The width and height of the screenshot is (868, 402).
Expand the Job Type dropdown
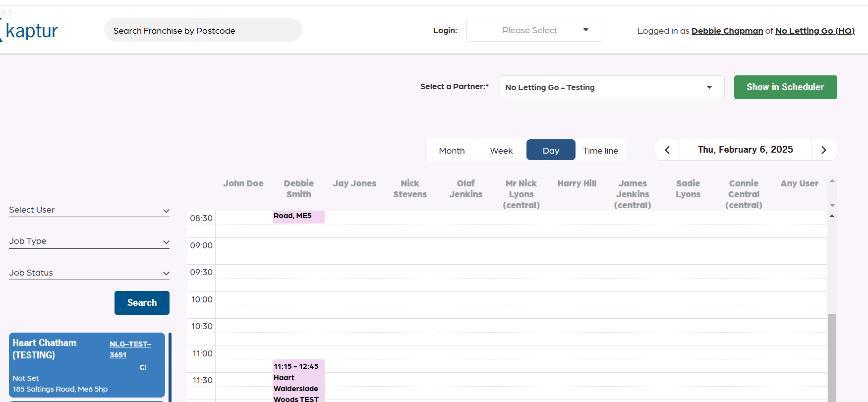pyautogui.click(x=89, y=241)
